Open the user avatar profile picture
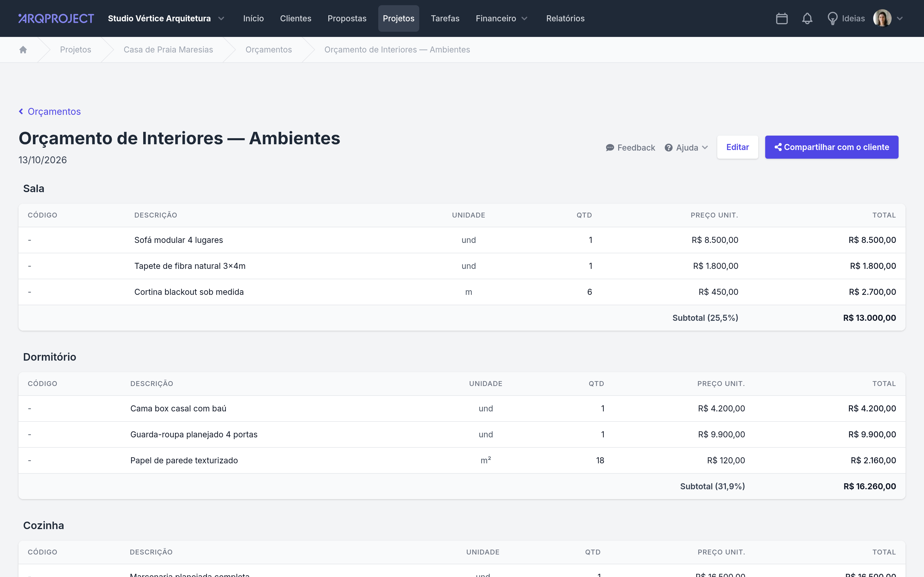 (882, 18)
